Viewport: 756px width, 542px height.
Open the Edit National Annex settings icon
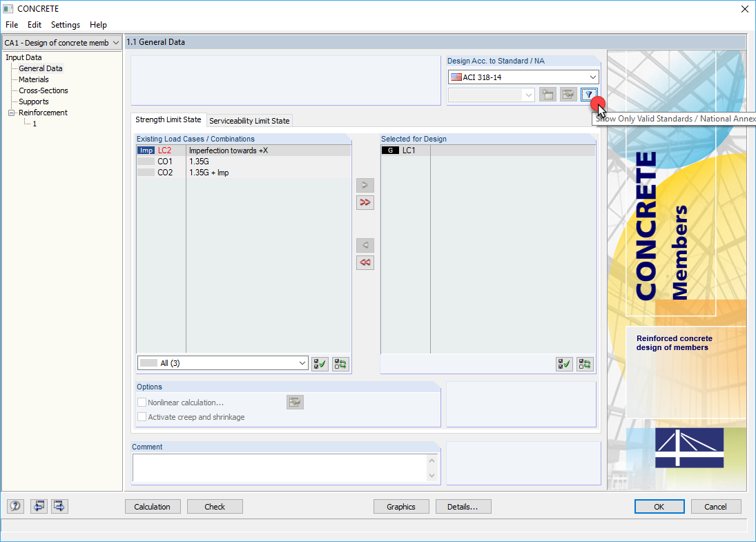click(x=568, y=94)
